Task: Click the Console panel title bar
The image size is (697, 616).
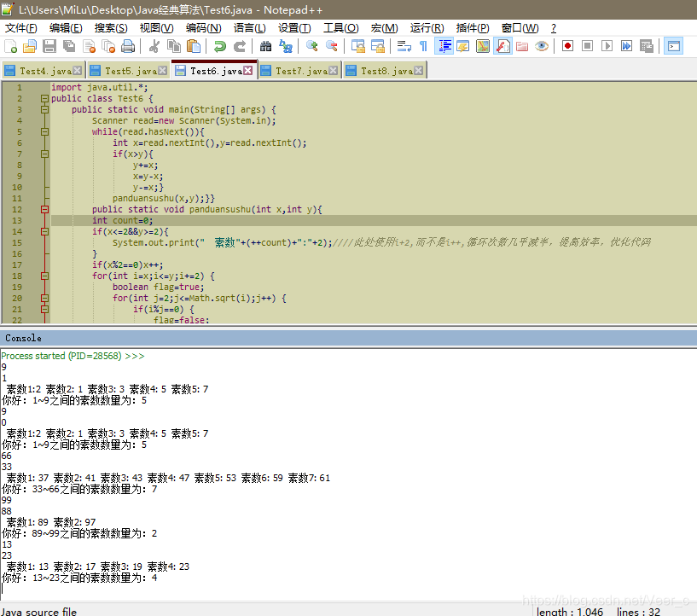Action: click(348, 338)
